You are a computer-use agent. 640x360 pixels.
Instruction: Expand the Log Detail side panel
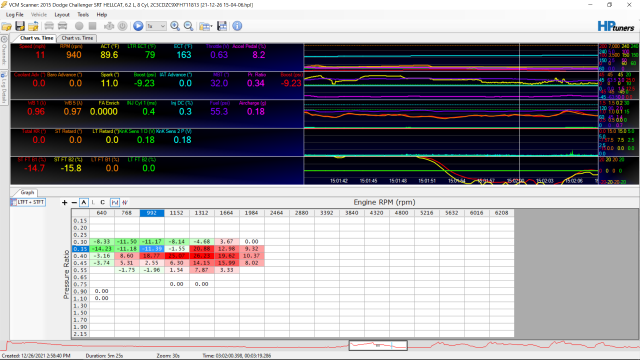[x=4, y=88]
